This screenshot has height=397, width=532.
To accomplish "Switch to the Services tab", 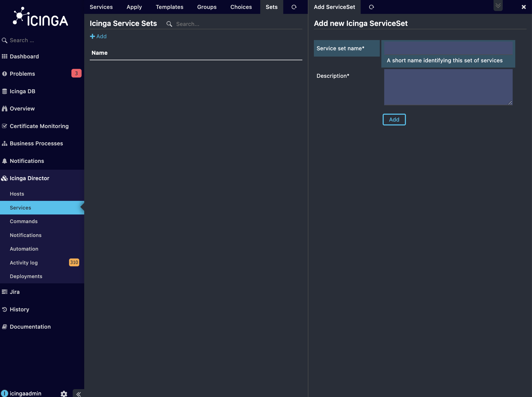I will (101, 7).
